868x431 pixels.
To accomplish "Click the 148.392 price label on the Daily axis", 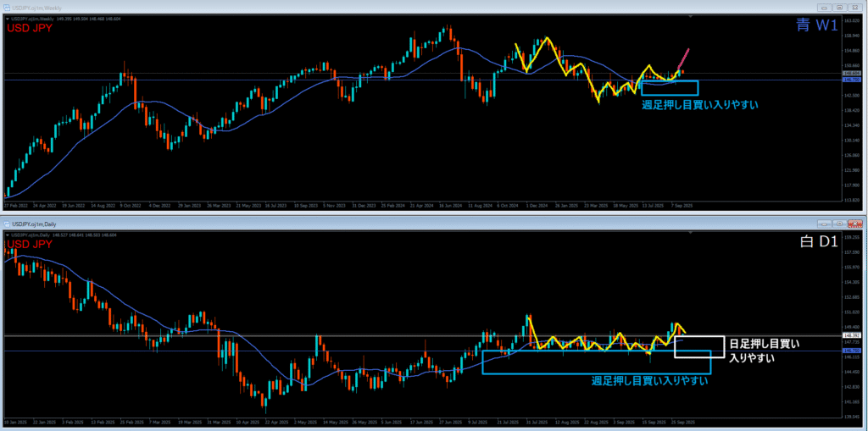I will (851, 335).
